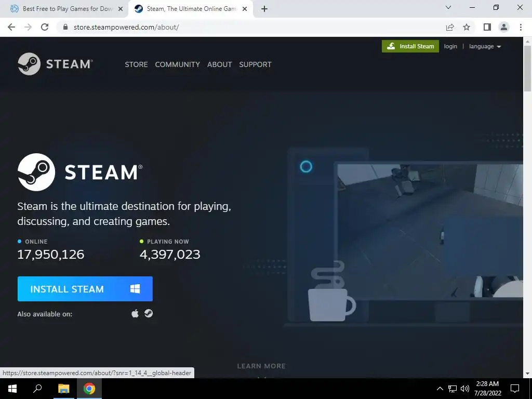This screenshot has width=532, height=399.
Task: Close the Best Free to Play Games tab
Action: coord(121,9)
